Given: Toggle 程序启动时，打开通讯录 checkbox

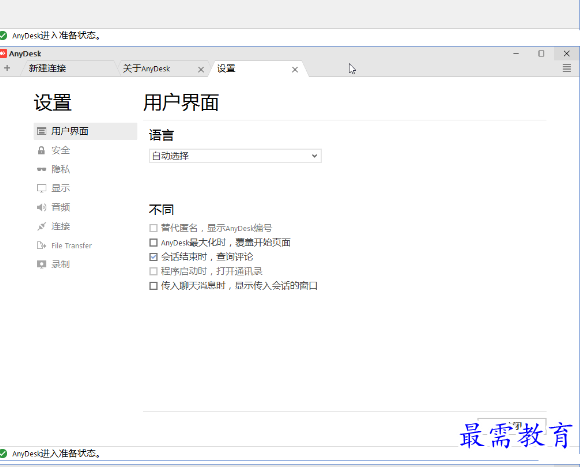Looking at the screenshot, I should (153, 271).
